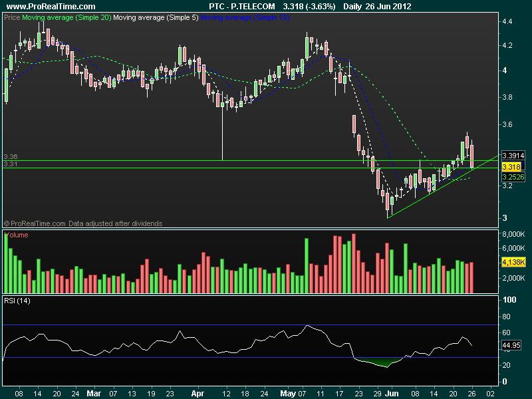532x399 pixels.
Task: Click the Mar date axis label
Action: 94,394
